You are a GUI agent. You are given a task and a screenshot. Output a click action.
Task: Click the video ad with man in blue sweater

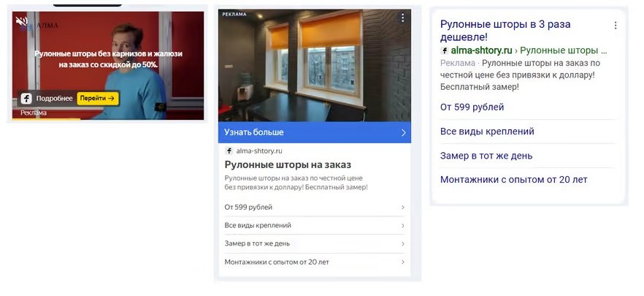coord(108,65)
